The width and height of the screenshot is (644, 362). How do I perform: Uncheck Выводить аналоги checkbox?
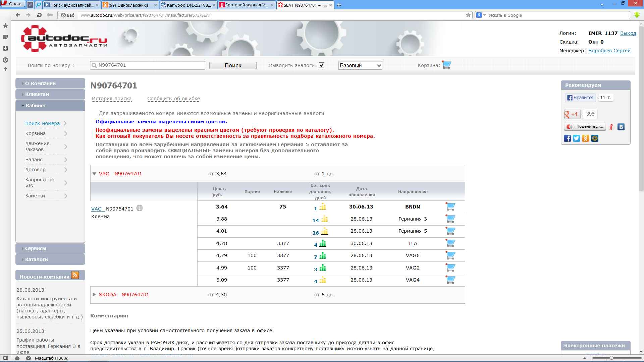[x=321, y=65]
